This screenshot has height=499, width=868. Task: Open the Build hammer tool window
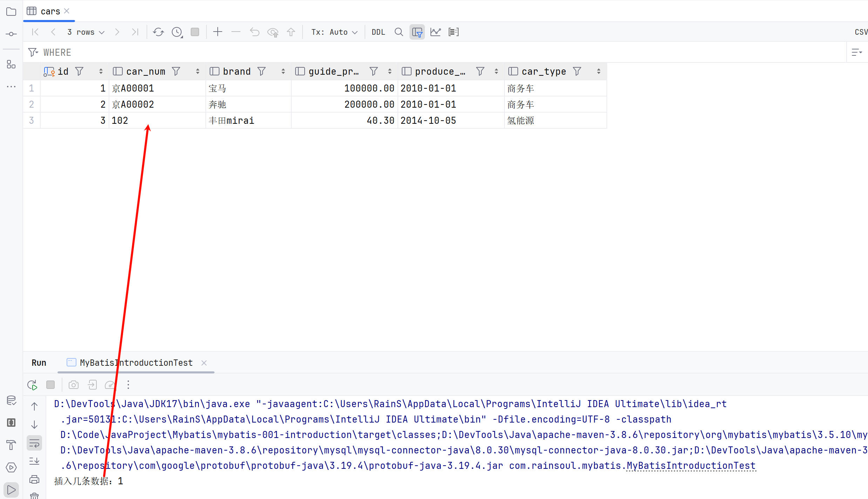click(x=11, y=445)
